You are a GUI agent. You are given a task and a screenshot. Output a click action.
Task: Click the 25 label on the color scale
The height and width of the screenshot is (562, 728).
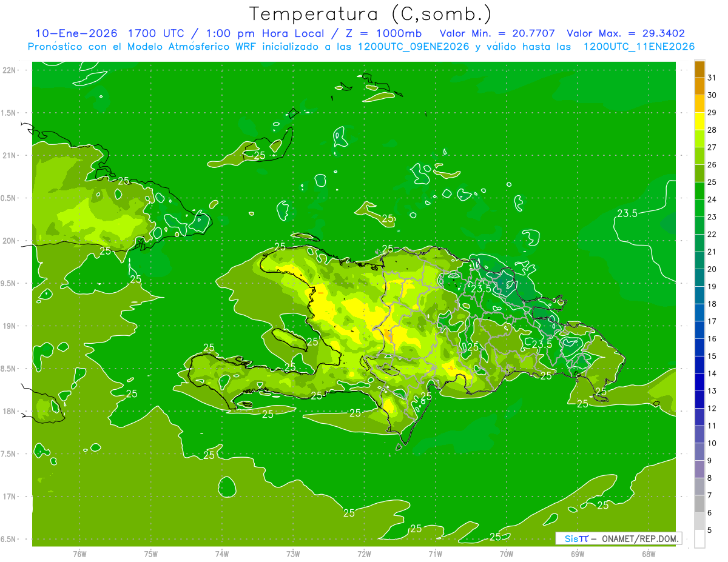tap(712, 182)
